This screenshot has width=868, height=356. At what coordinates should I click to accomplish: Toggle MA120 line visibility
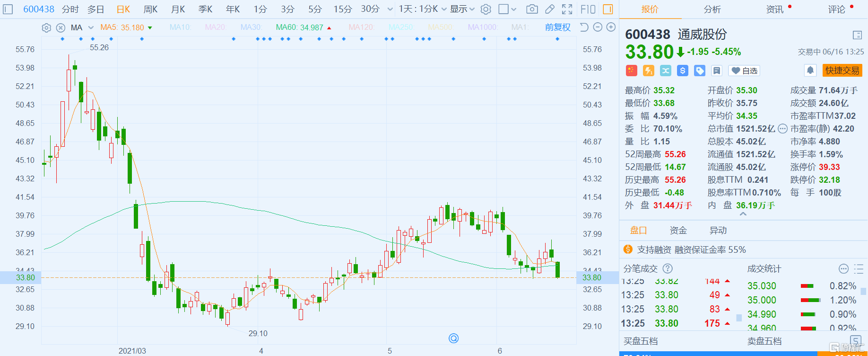(x=361, y=27)
